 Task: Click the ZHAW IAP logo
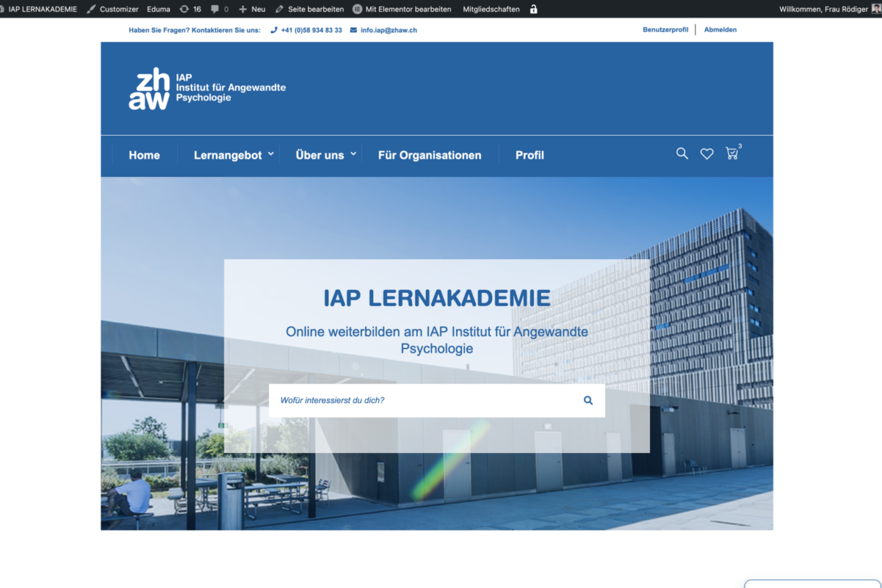point(207,88)
